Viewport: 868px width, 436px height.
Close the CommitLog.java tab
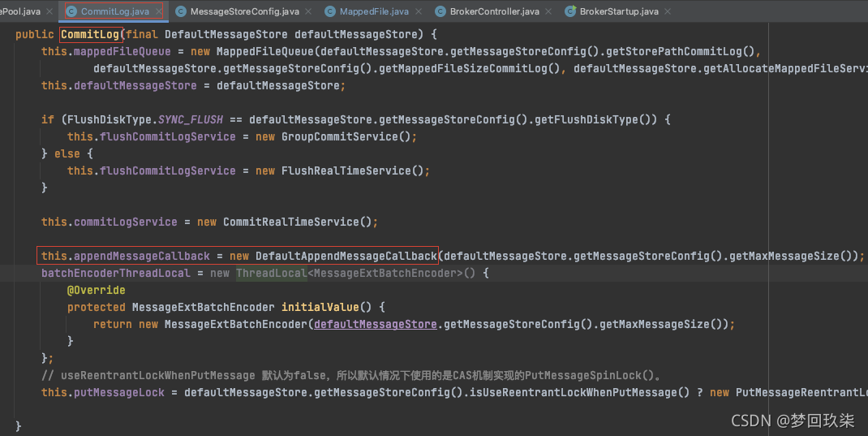point(158,11)
